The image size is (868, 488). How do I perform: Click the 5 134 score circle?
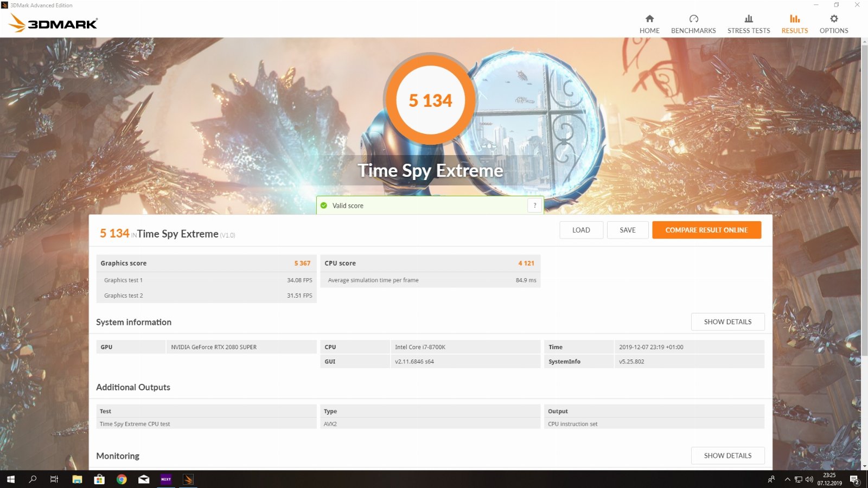[430, 100]
